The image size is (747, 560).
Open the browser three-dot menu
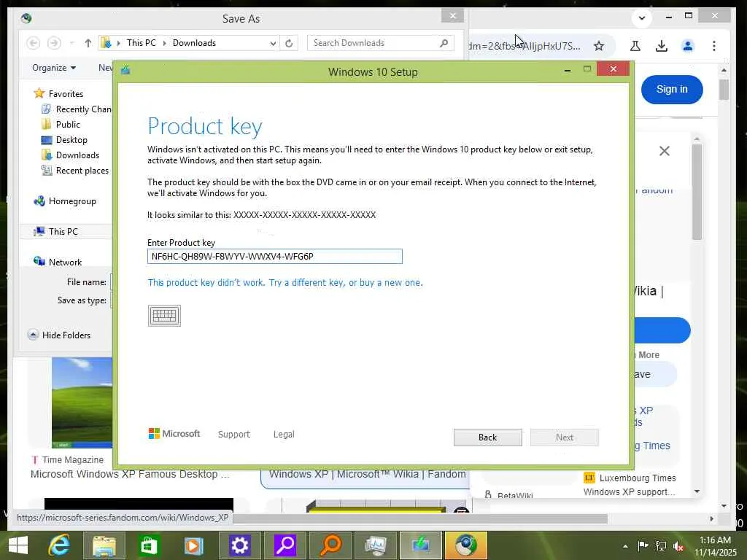tap(713, 46)
